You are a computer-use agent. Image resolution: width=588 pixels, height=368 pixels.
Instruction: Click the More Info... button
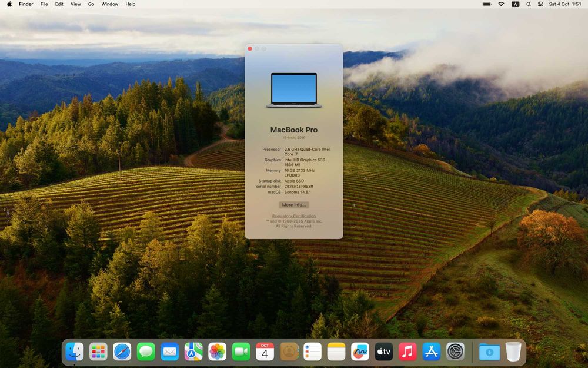click(294, 205)
